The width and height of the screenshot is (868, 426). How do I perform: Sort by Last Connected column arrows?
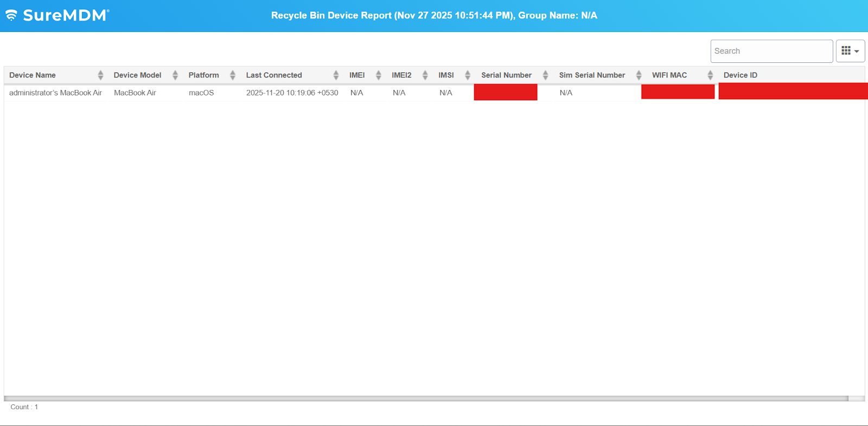point(336,75)
